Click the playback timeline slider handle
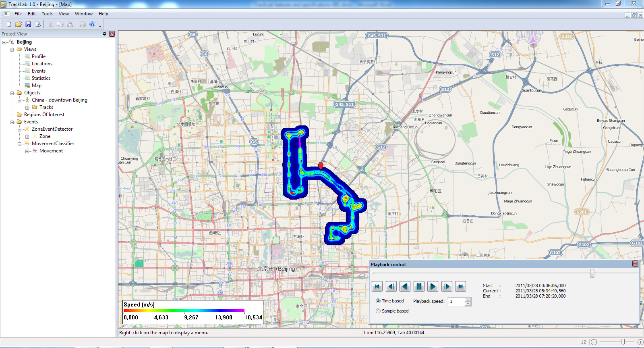 (592, 273)
